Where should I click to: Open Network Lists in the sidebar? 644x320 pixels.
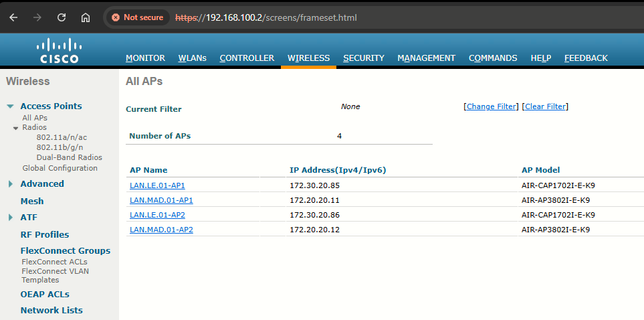click(51, 310)
